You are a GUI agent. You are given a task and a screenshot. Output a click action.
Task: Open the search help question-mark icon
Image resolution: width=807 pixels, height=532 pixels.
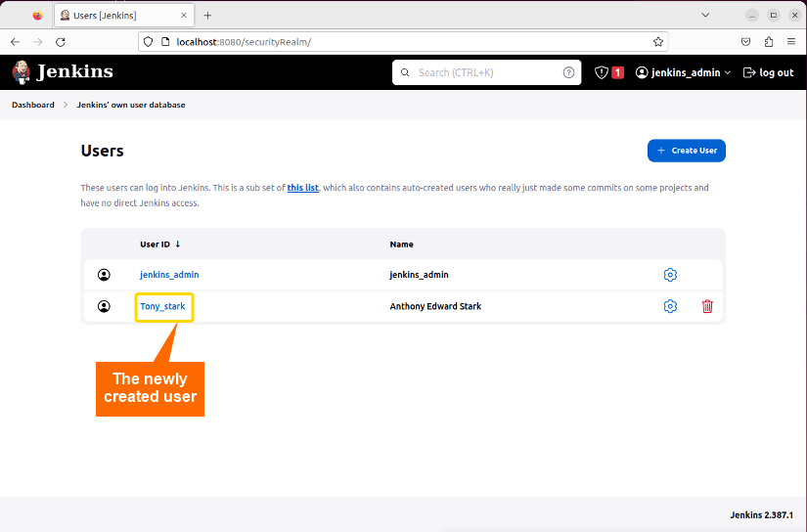[568, 72]
